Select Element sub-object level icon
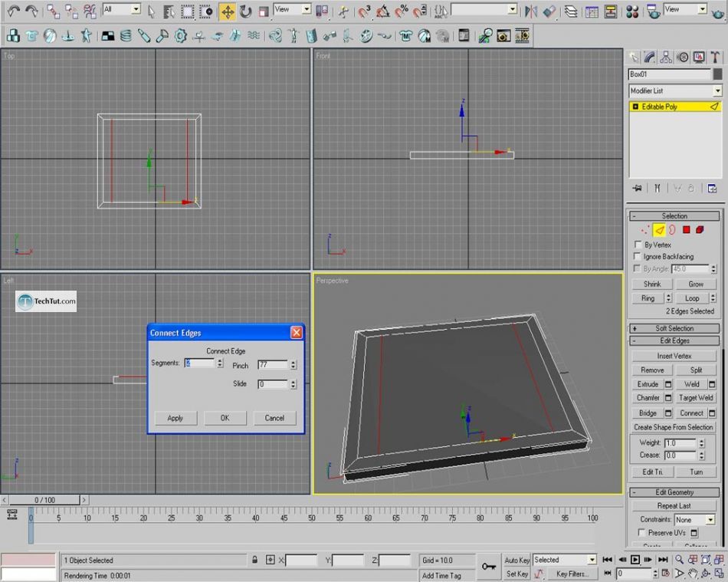Image resolution: width=728 pixels, height=582 pixels. 700,230
